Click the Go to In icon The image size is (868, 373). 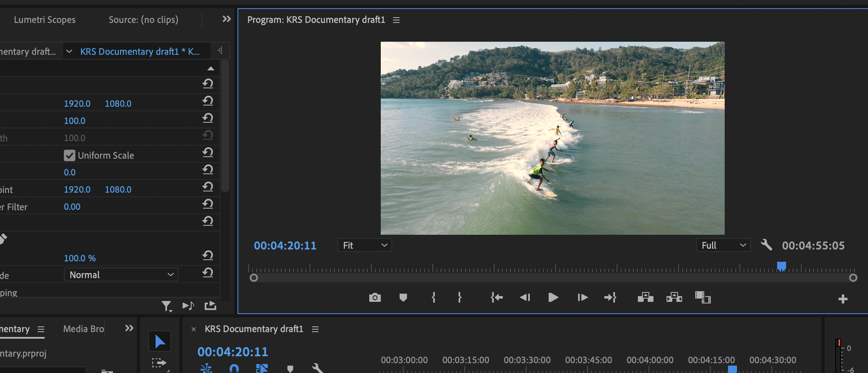(497, 297)
